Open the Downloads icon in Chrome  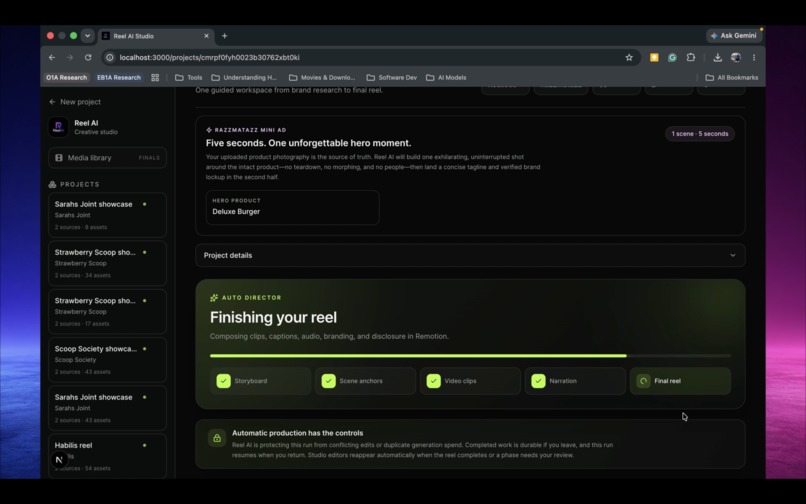click(x=718, y=58)
